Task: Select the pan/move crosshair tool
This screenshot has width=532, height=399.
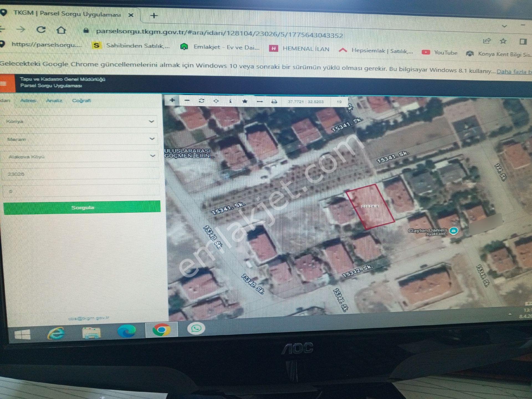Action: (x=216, y=101)
